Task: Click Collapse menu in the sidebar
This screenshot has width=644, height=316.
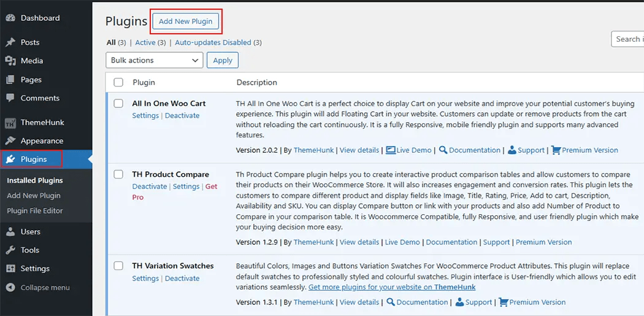Action: pos(46,288)
